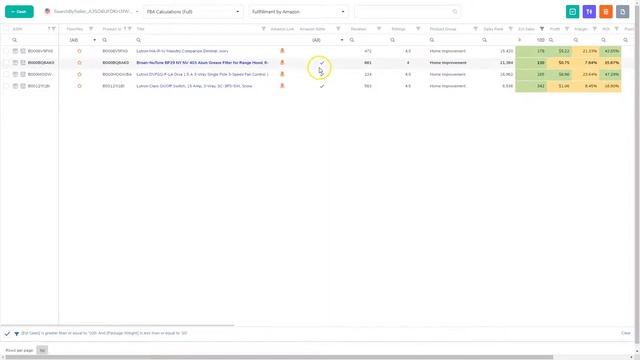
Task: Click the Product Group column header
Action: click(443, 29)
